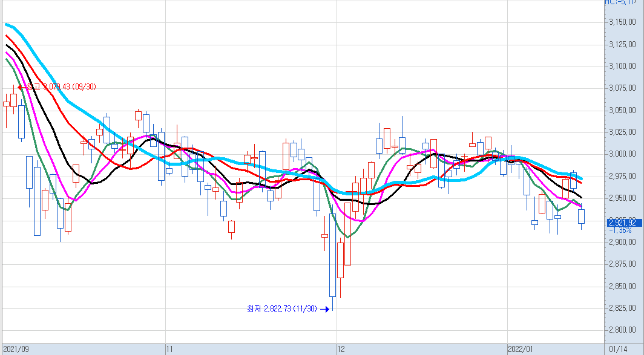644x355 pixels.
Task: Click the 2,900.00 price axis label
Action: 622,242
